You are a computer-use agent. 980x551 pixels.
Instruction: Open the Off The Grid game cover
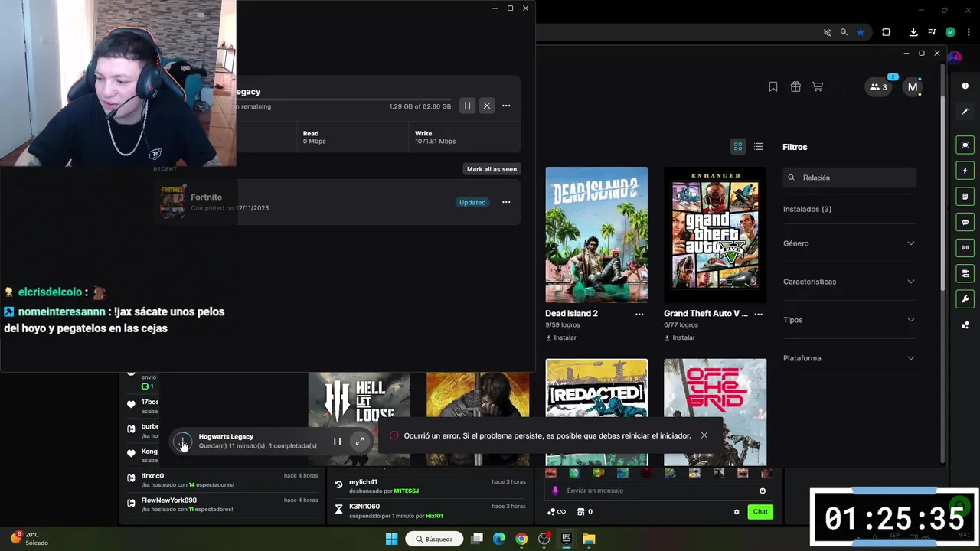point(715,412)
